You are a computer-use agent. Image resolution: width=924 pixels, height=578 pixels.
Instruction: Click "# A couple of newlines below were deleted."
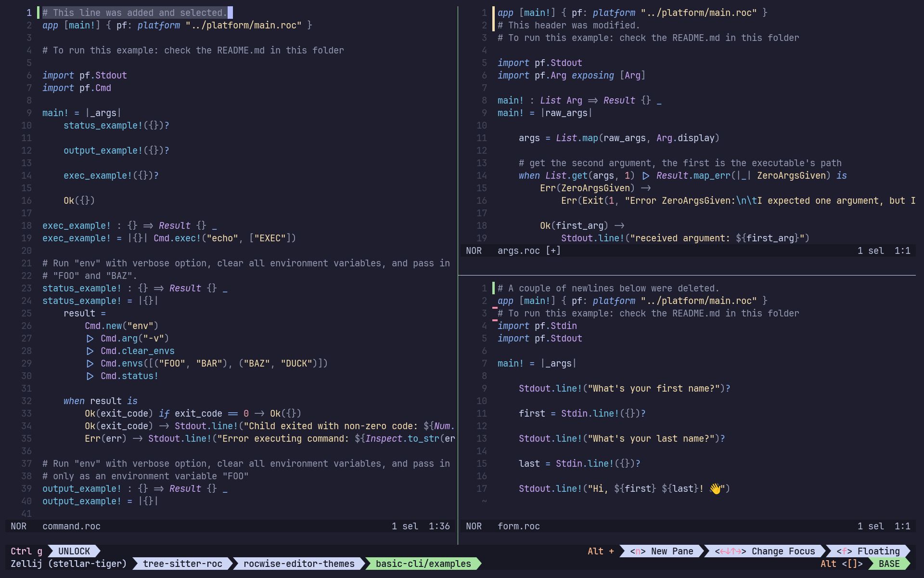(608, 288)
